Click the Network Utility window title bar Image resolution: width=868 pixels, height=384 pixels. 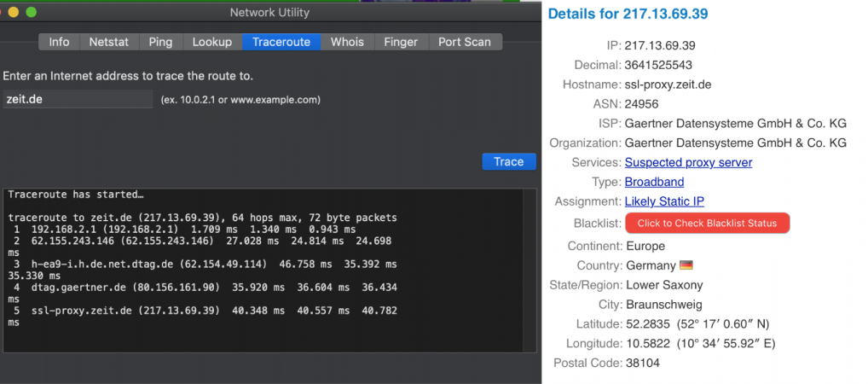click(269, 13)
